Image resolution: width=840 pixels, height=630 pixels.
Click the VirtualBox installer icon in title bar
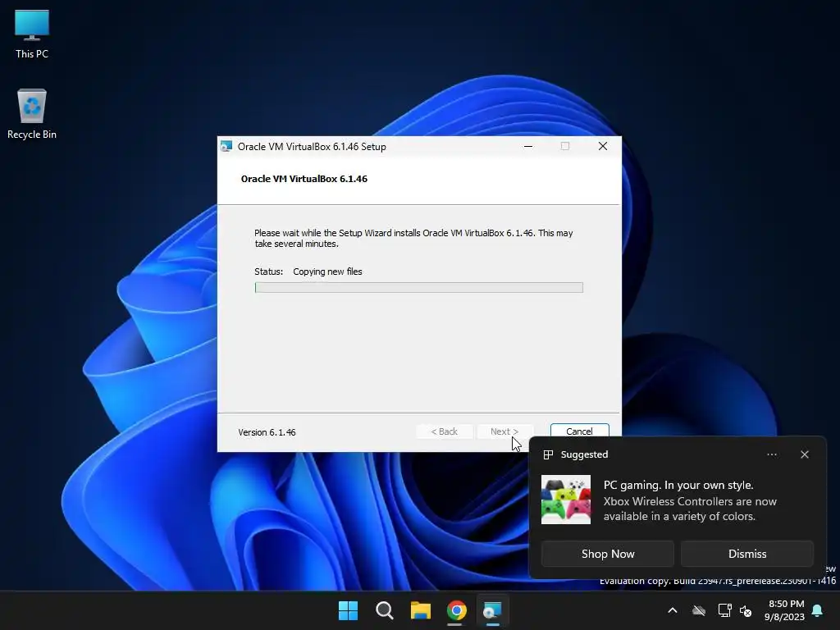(226, 146)
